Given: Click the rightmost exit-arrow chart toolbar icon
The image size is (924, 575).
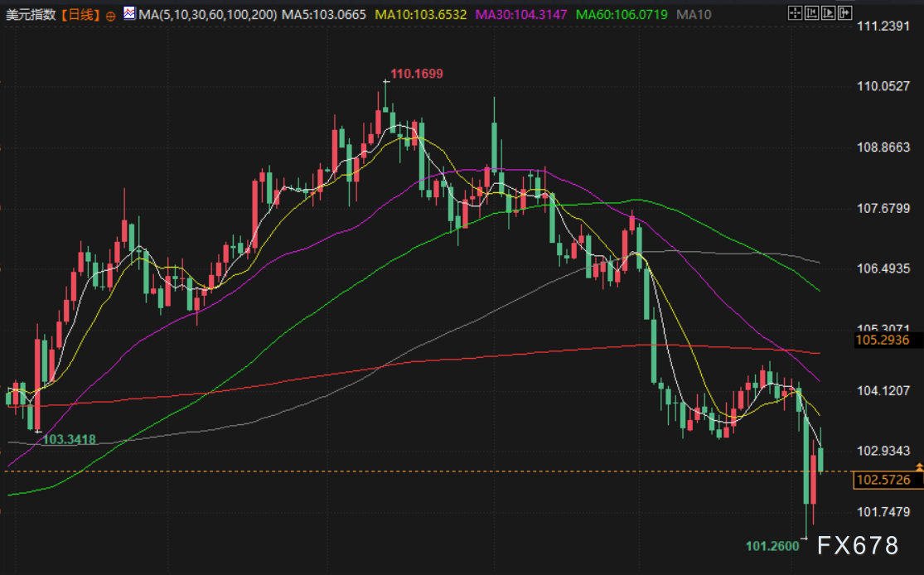Looking at the screenshot, I should click(844, 12).
